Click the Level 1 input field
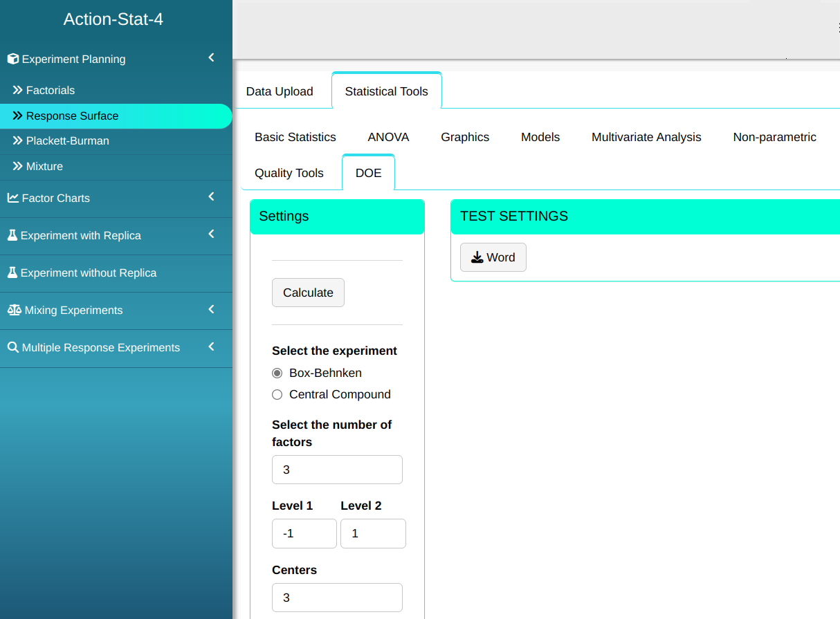Viewport: 840px width, 619px height. (x=304, y=534)
